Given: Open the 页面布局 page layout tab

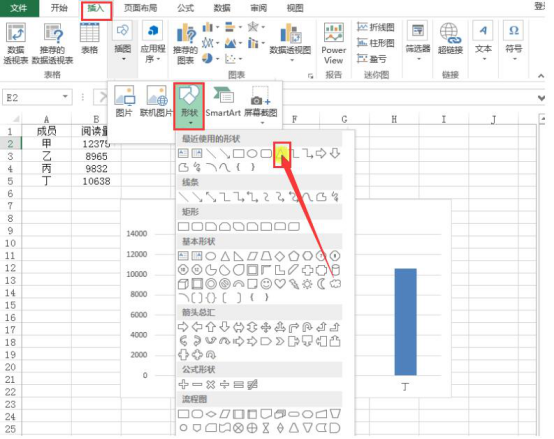Looking at the screenshot, I should [x=140, y=8].
